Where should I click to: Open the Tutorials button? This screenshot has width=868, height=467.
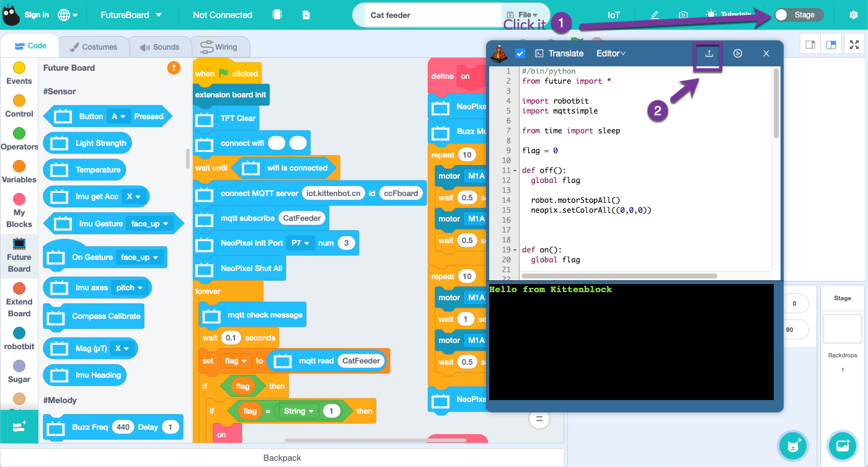[x=728, y=14]
